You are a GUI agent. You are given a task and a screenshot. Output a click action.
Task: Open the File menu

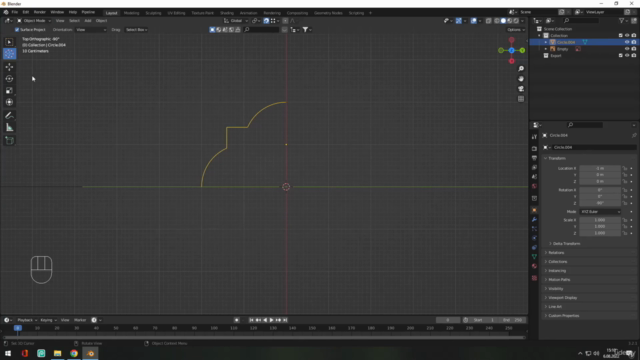click(x=15, y=12)
